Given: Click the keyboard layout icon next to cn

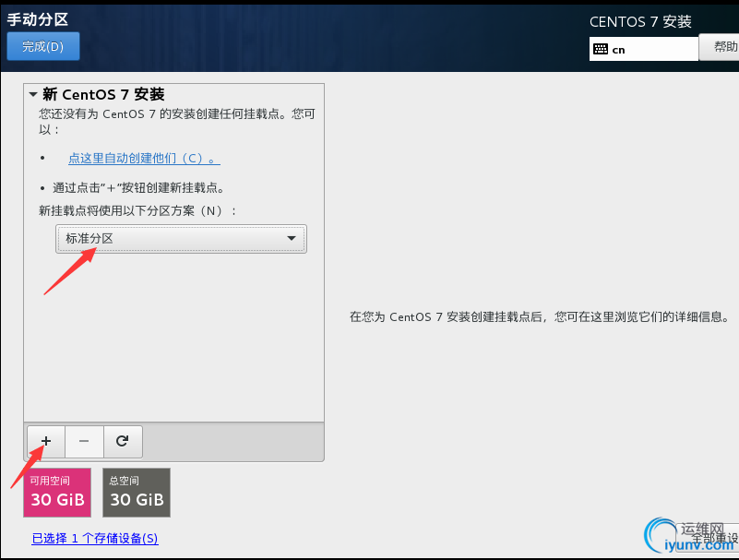Looking at the screenshot, I should pos(601,49).
